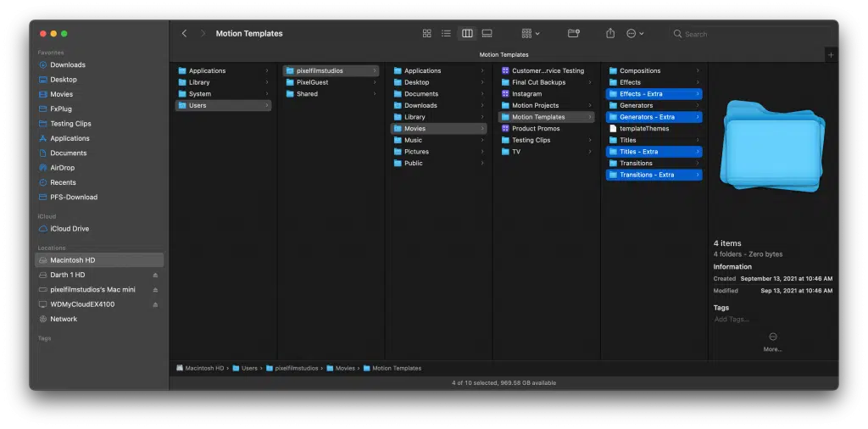
Task: Select the TV folder
Action: click(547, 152)
